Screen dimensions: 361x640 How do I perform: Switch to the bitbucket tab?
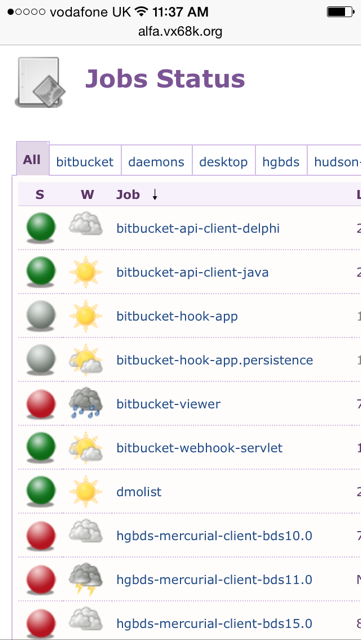85,162
